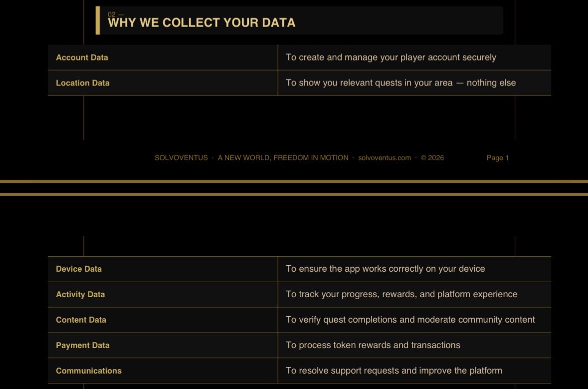Viewport: 588px width, 389px height.
Task: Click 'To create and manage your player account' text
Action: (x=391, y=57)
